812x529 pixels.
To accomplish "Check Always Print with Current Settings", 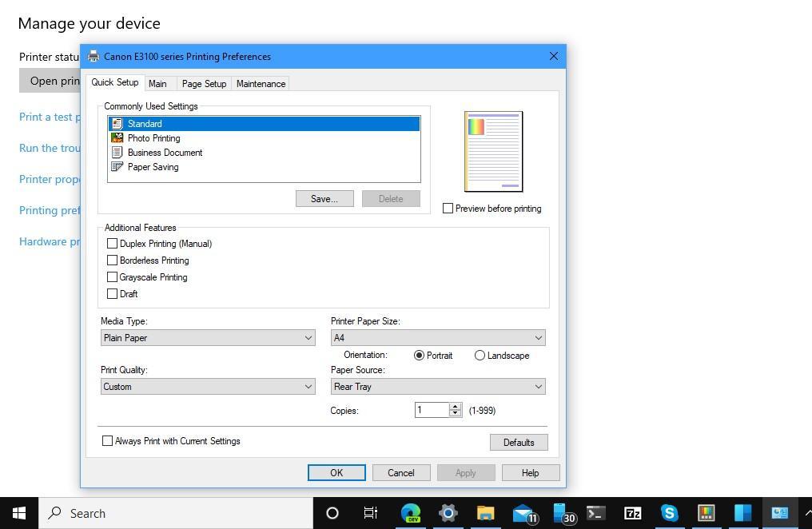I will click(x=107, y=440).
